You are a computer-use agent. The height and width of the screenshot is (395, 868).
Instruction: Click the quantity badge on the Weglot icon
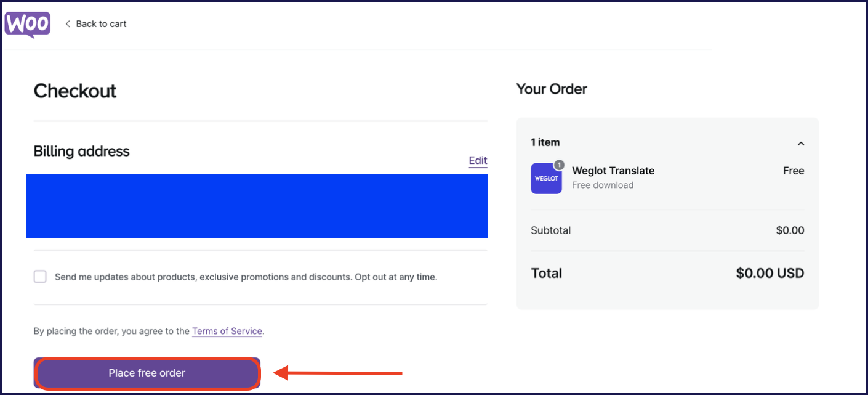coord(559,165)
